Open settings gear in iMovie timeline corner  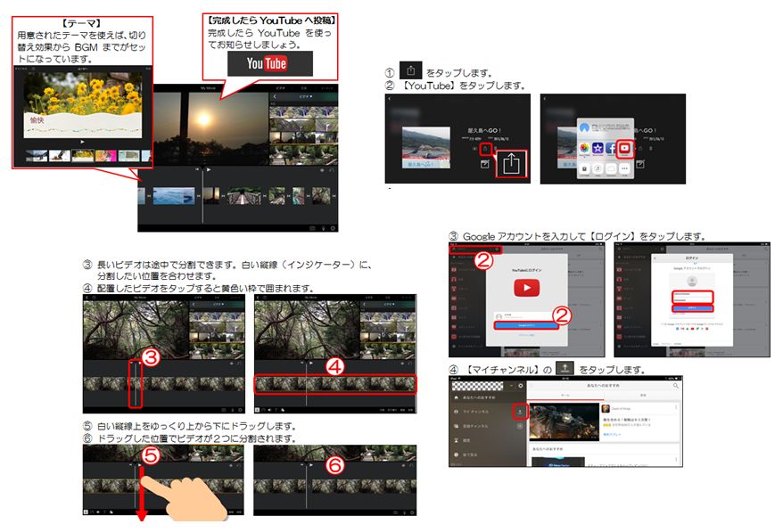pos(332,227)
